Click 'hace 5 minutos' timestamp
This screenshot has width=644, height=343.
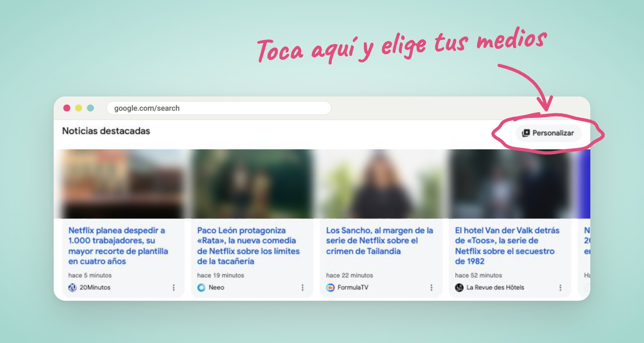point(90,275)
